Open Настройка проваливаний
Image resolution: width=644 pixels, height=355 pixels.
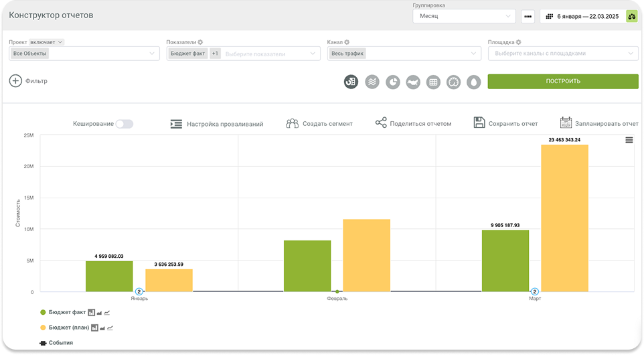pyautogui.click(x=217, y=124)
